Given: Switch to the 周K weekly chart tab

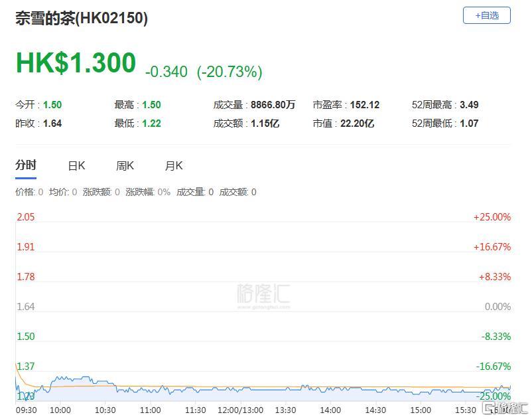Looking at the screenshot, I should coord(125,166).
